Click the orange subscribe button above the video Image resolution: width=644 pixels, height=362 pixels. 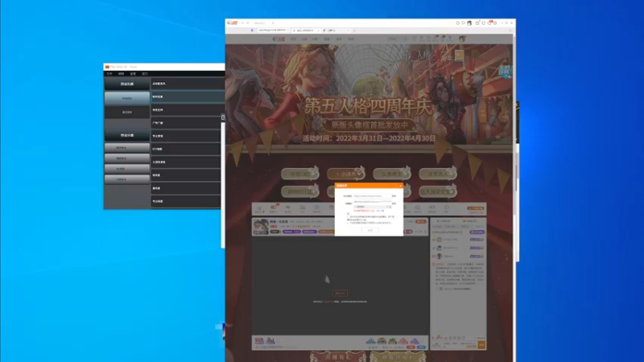click(x=421, y=222)
